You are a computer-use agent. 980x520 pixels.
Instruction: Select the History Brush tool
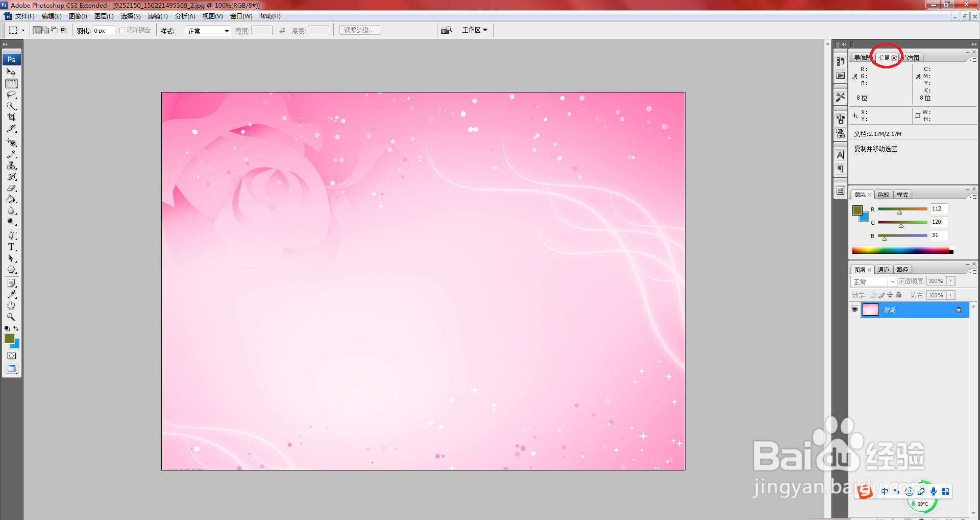(11, 176)
